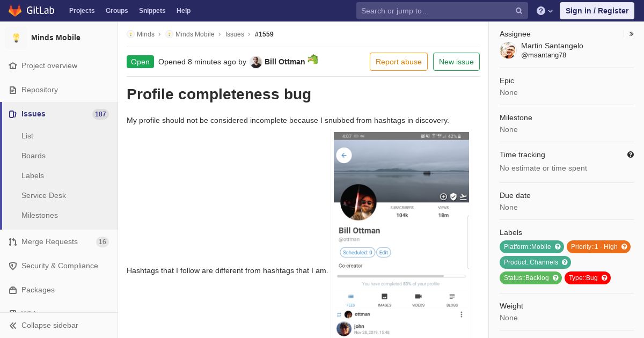The width and height of the screenshot is (644, 338).
Task: Click the Repository file icon
Action: [13, 90]
